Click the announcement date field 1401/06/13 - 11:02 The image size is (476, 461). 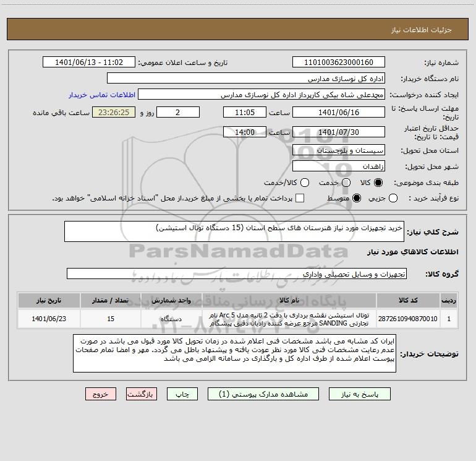(89, 62)
